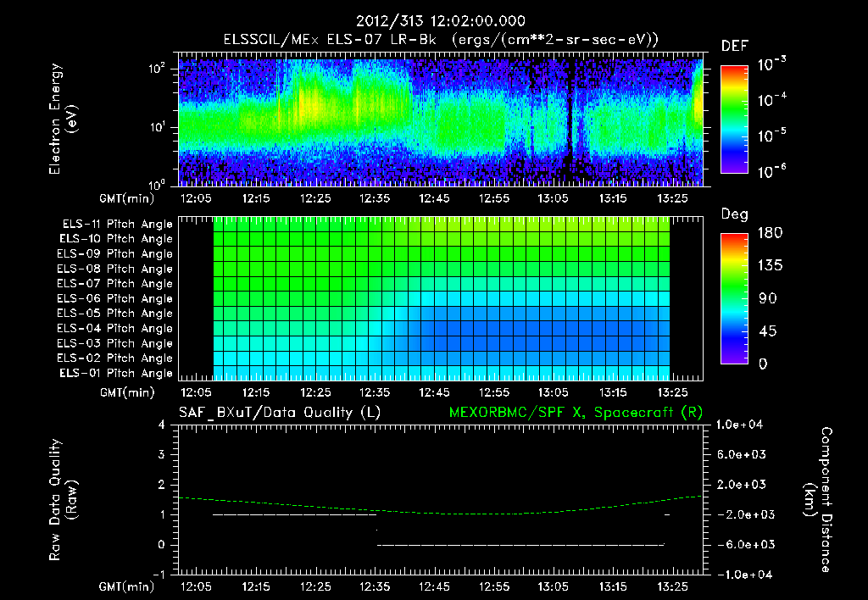
Task: Click the 12:55 time label under the data quality panel
Action: click(494, 586)
